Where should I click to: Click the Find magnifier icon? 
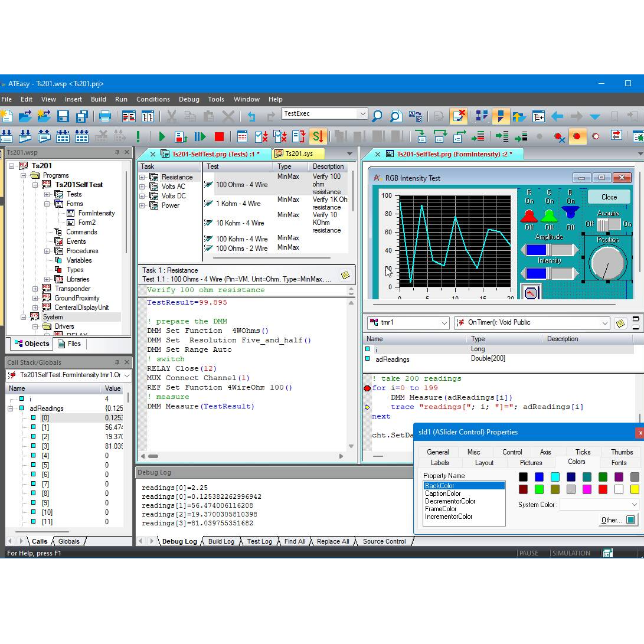377,116
